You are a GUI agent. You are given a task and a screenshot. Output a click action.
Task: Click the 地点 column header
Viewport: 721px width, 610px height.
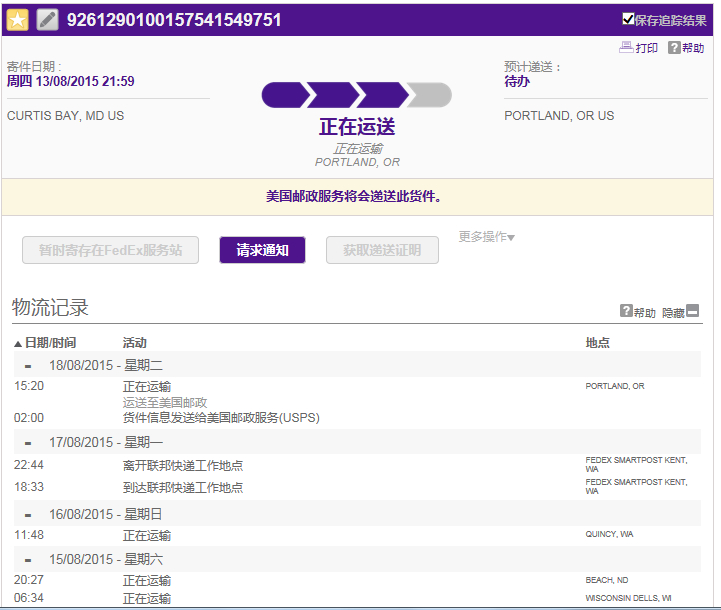597,343
